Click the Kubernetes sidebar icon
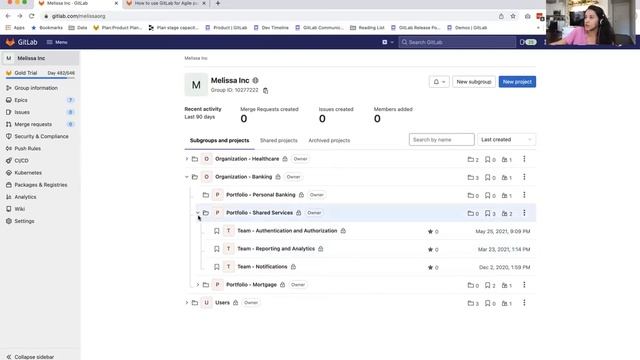This screenshot has width=640, height=360. coord(9,173)
